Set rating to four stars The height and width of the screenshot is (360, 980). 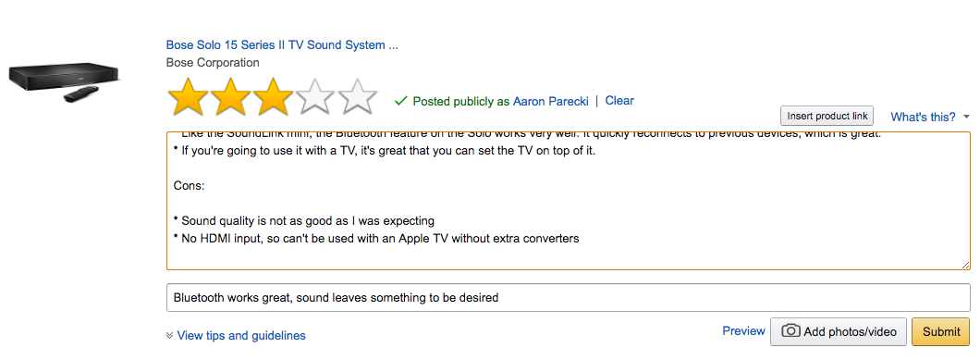coord(315,97)
